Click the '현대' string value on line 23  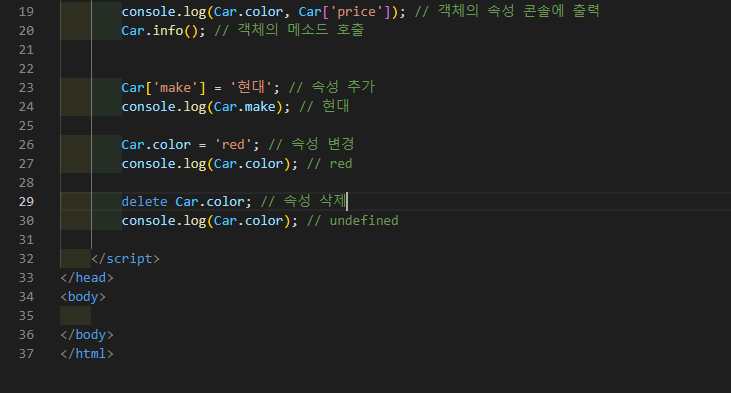pyautogui.click(x=251, y=87)
